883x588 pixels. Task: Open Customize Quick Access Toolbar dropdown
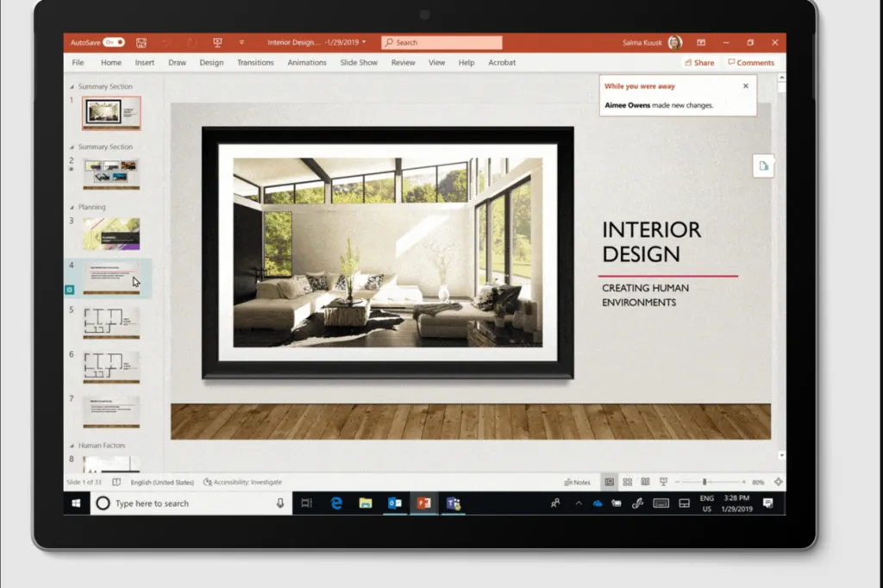click(x=241, y=42)
